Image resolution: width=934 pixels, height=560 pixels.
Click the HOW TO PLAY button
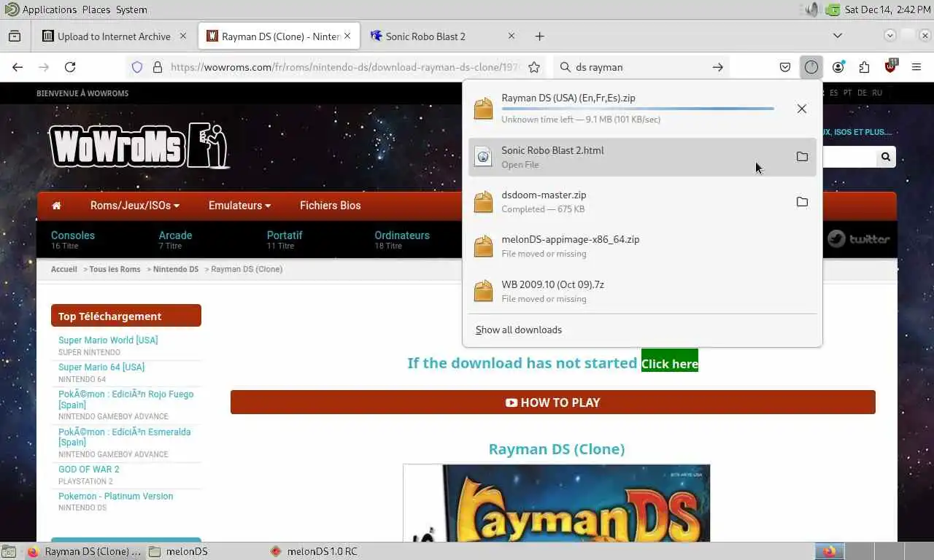pos(553,402)
